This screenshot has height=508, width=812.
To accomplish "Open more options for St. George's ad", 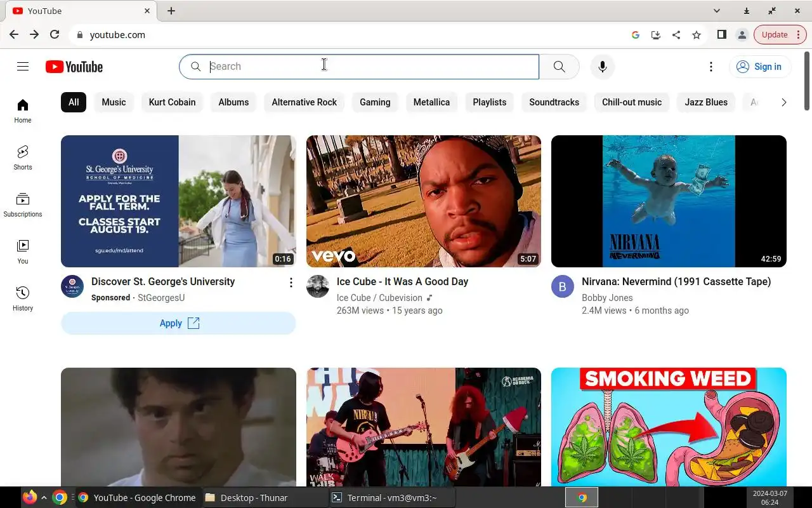I will [x=291, y=283].
